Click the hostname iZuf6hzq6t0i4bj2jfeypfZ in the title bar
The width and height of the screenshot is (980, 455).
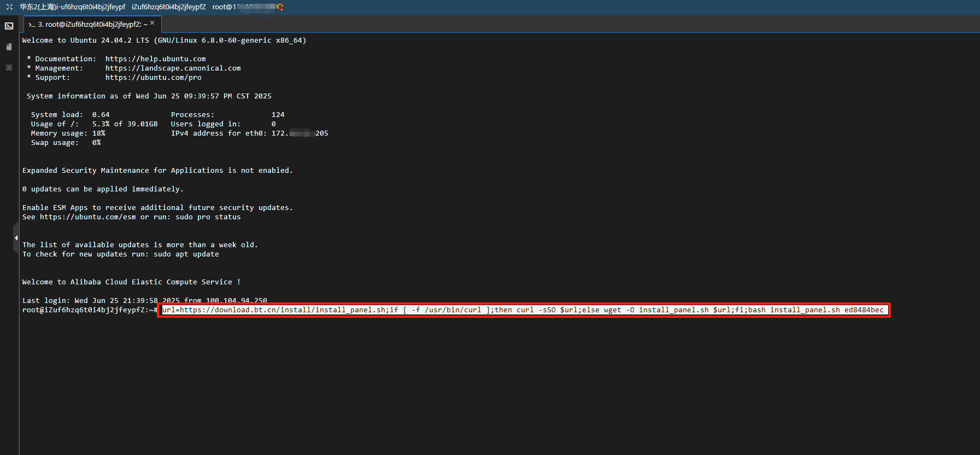(169, 7)
